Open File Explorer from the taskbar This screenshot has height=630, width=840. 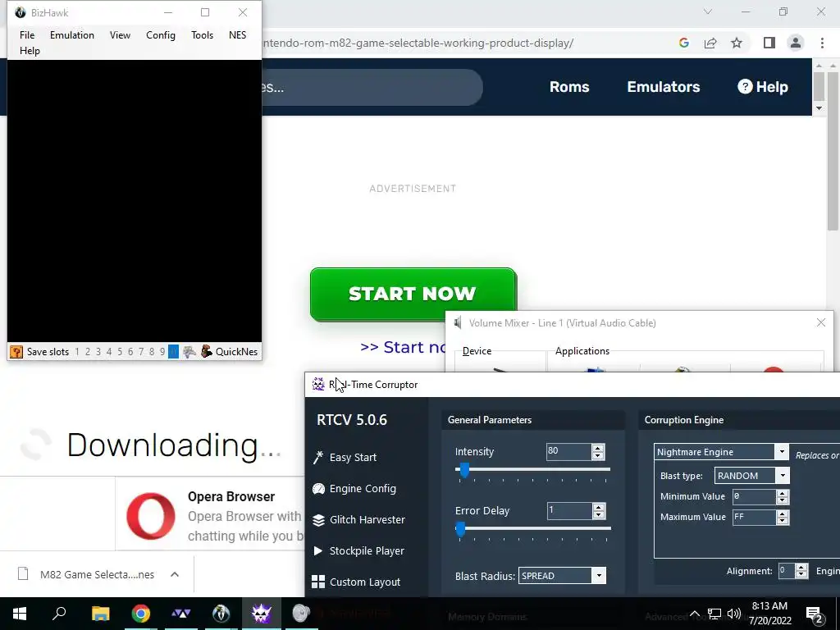tap(100, 614)
